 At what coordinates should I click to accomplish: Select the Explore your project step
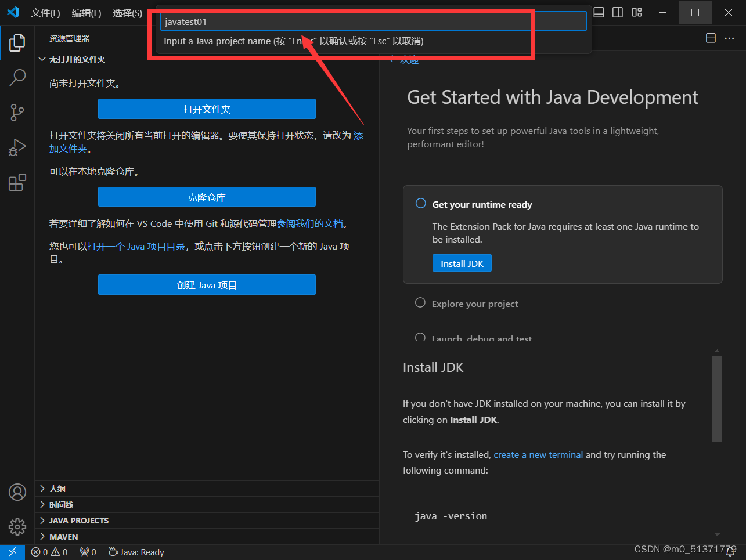coord(475,304)
